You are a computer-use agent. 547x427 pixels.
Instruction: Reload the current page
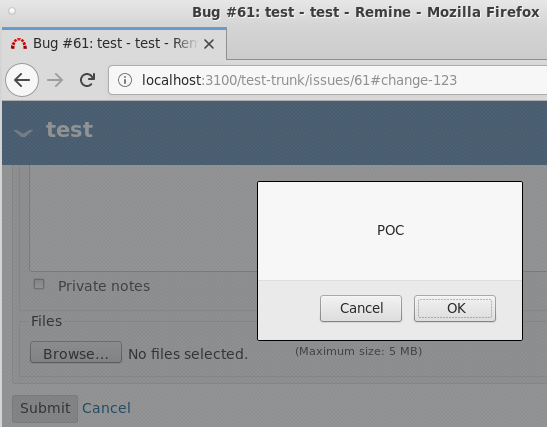87,80
